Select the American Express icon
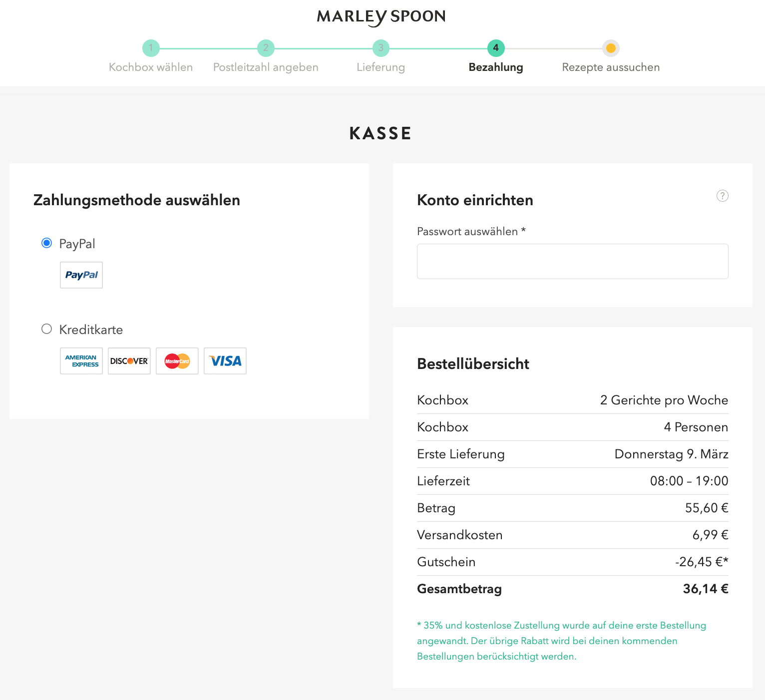The height and width of the screenshot is (700, 765). 81,360
